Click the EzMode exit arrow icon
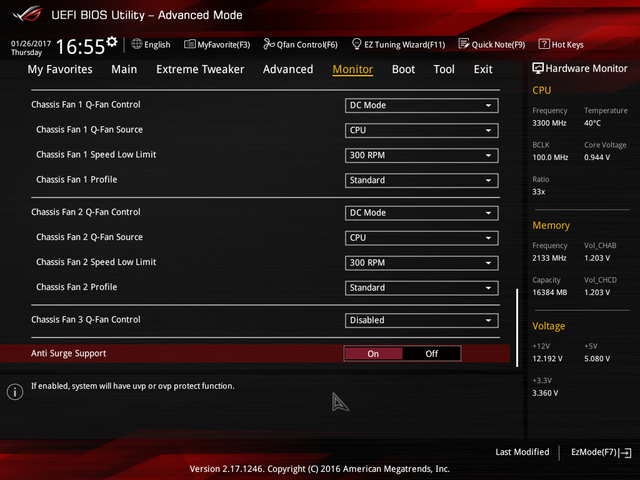Viewport: 640px width, 480px height. (625, 453)
